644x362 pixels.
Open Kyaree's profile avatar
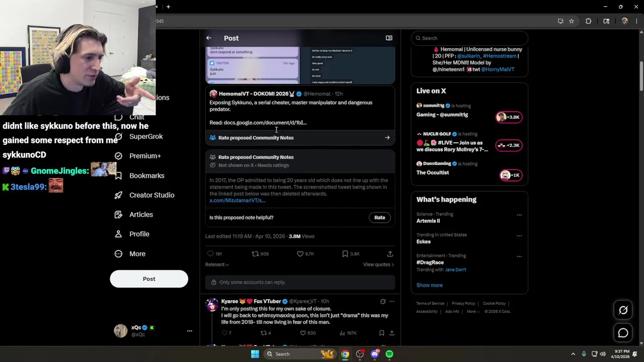[x=212, y=305]
